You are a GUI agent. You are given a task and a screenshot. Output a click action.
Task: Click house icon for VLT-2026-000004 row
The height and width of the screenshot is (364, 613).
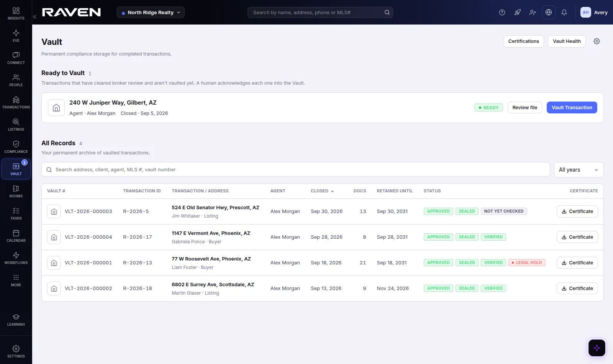pos(54,237)
